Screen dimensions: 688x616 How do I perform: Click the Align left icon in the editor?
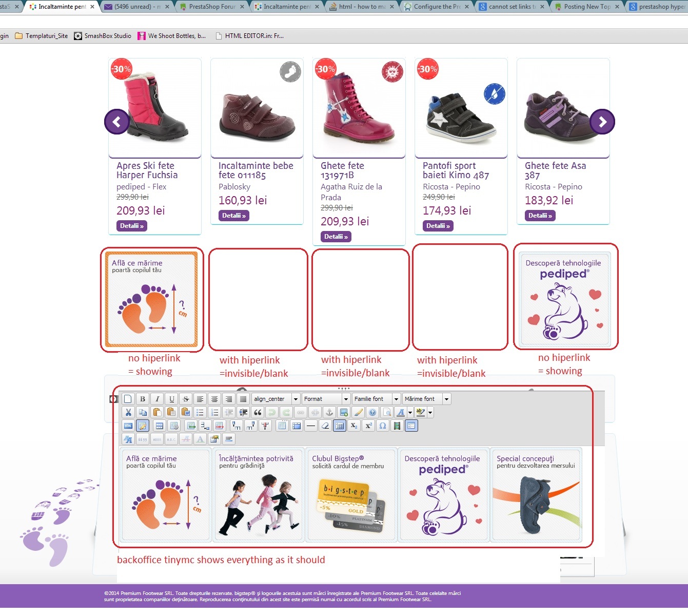(200, 399)
